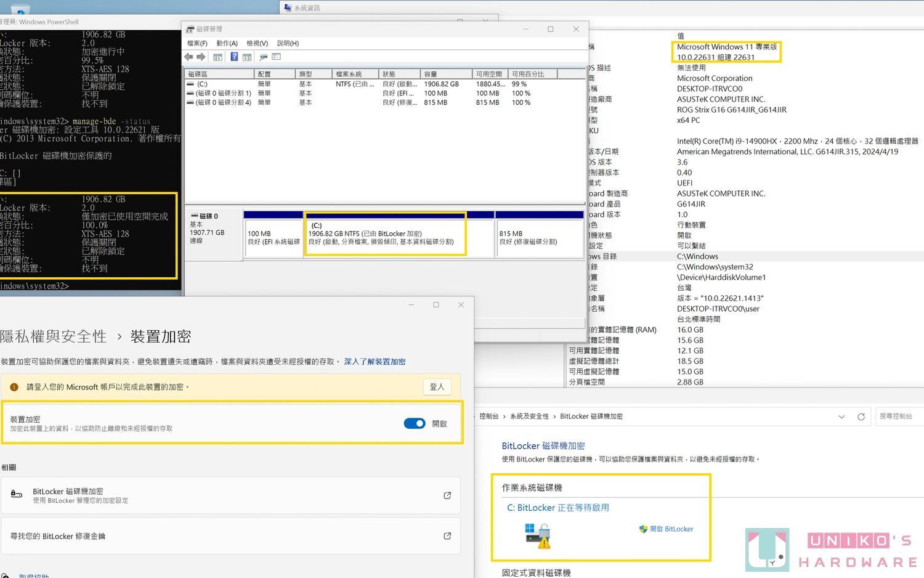Screen dimensions: 924x578
Task: Open the properties checklist icon in Disk Management toolbar
Action: click(277, 57)
